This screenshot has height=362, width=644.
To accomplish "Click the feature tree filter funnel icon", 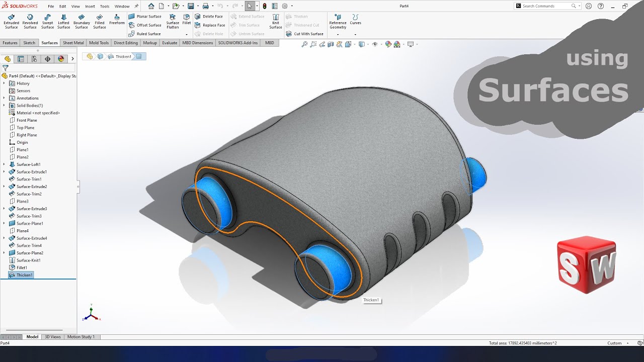I will (6, 68).
